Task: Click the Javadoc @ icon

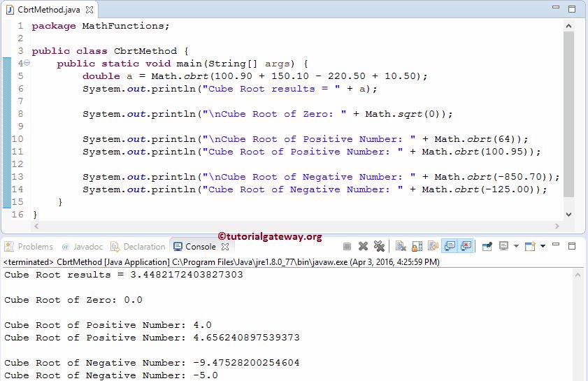Action: [65, 246]
